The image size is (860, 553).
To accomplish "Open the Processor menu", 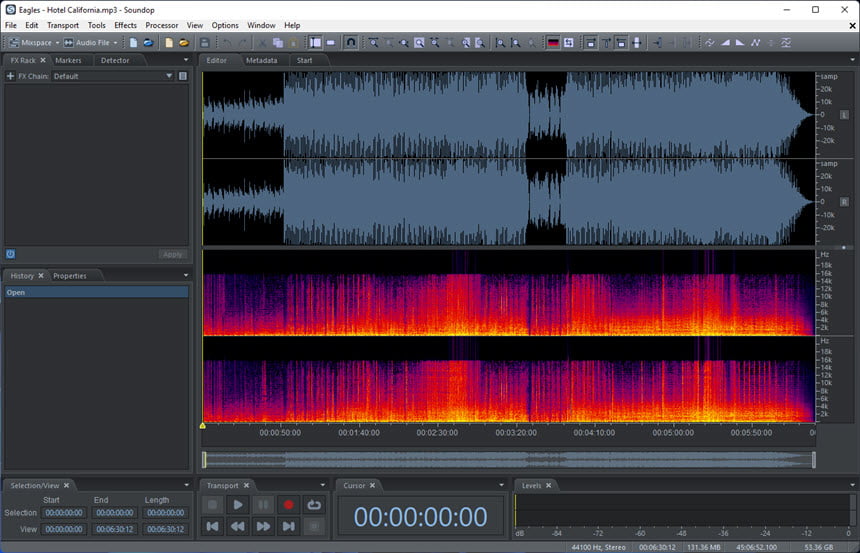I will [162, 25].
